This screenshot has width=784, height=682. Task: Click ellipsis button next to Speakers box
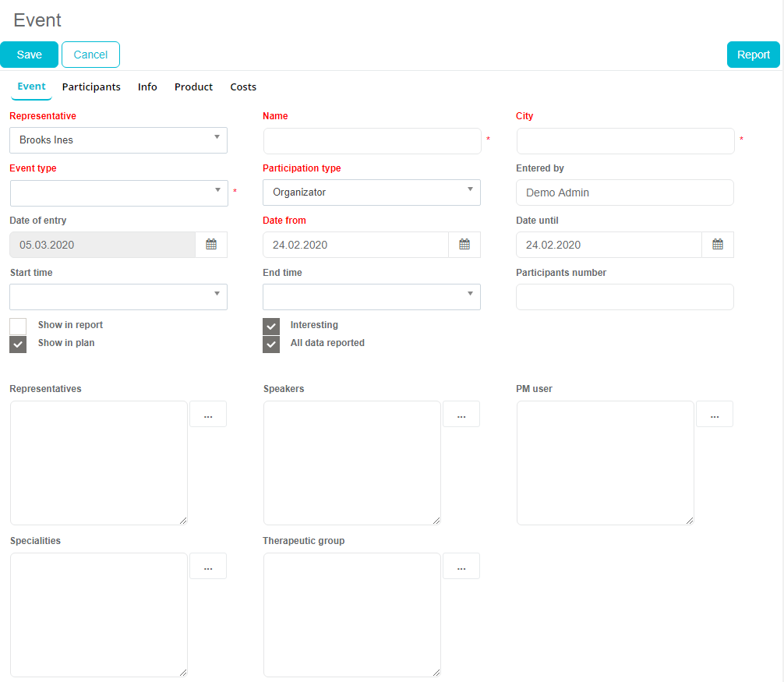point(461,415)
